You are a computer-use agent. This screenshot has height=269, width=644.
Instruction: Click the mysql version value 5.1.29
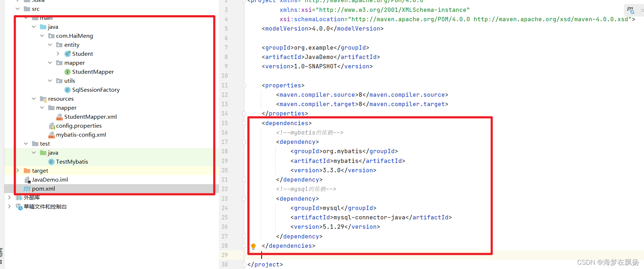coord(333,227)
